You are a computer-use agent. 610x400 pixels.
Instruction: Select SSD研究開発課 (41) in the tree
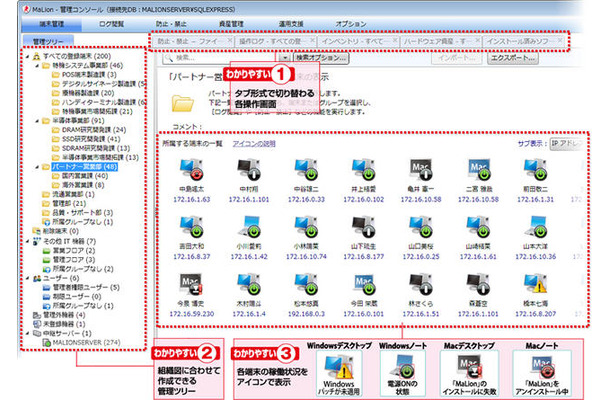pos(91,139)
